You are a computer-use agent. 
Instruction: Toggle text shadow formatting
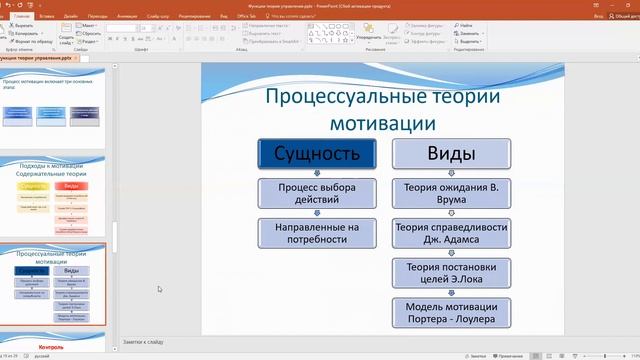(x=133, y=39)
